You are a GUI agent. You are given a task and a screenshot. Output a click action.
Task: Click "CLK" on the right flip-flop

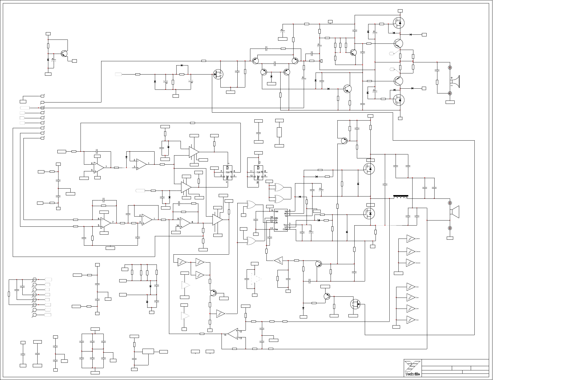tap(258, 172)
